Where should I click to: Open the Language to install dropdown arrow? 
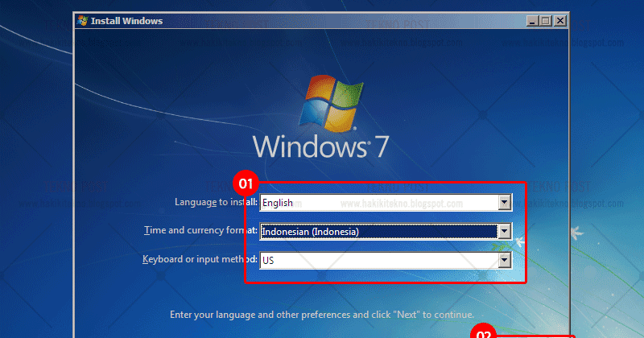[505, 203]
